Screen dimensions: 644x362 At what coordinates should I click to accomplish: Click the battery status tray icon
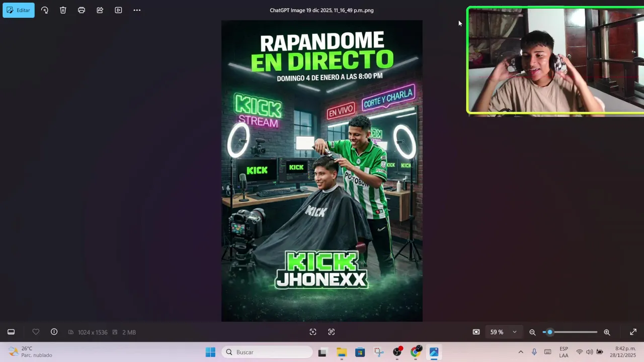(x=599, y=352)
